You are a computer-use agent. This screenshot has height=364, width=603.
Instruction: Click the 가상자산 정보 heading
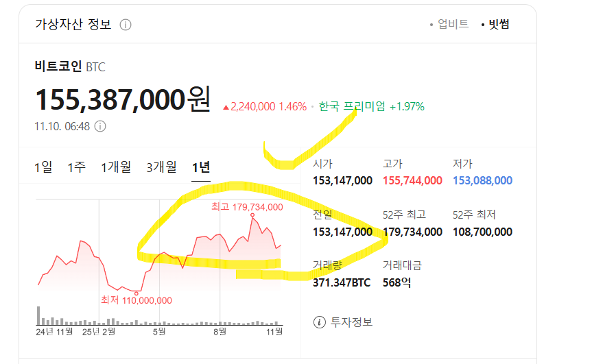coord(73,25)
